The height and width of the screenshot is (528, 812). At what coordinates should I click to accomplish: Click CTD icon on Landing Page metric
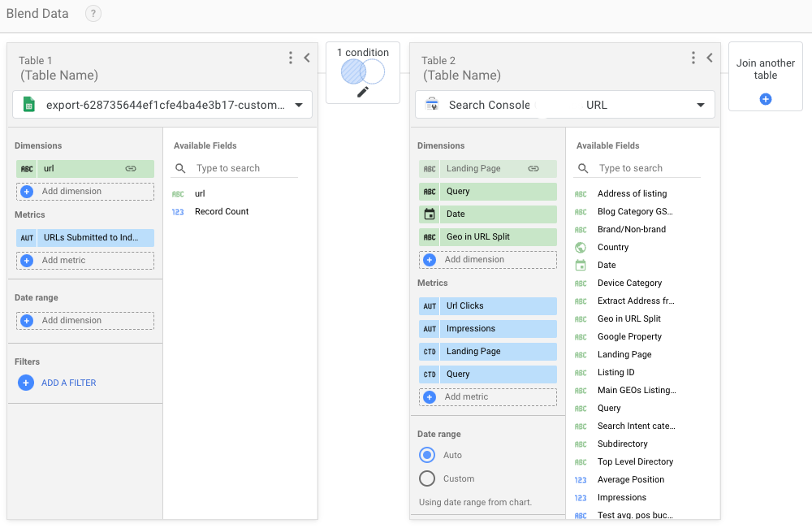(430, 351)
